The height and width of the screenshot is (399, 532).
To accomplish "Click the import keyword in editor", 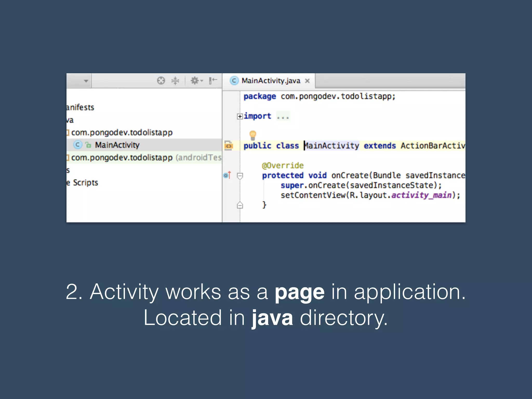I will 257,116.
